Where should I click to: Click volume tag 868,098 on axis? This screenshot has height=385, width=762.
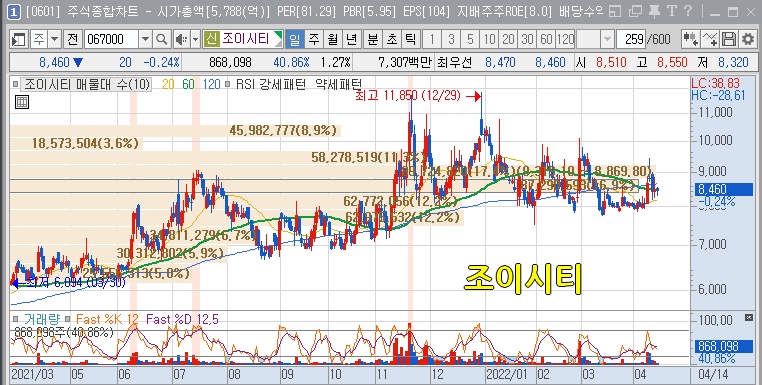[x=724, y=346]
